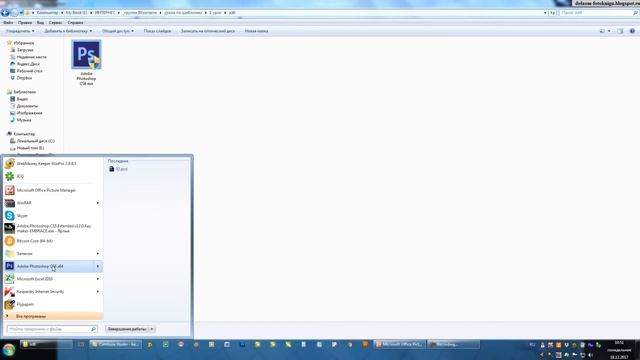640x360 pixels.
Task: Click Показ слайдов in toolbar
Action: (x=158, y=31)
